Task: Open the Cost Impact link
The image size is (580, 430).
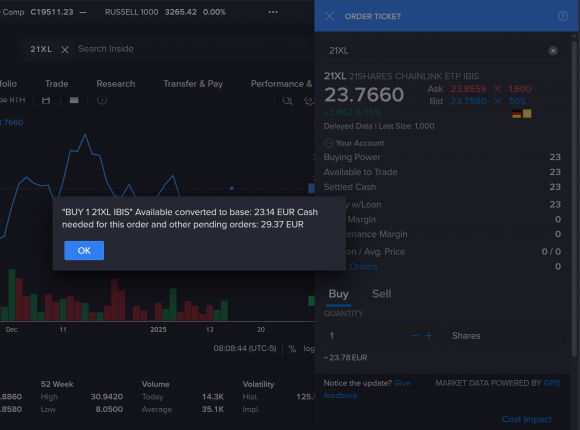Action: point(527,419)
